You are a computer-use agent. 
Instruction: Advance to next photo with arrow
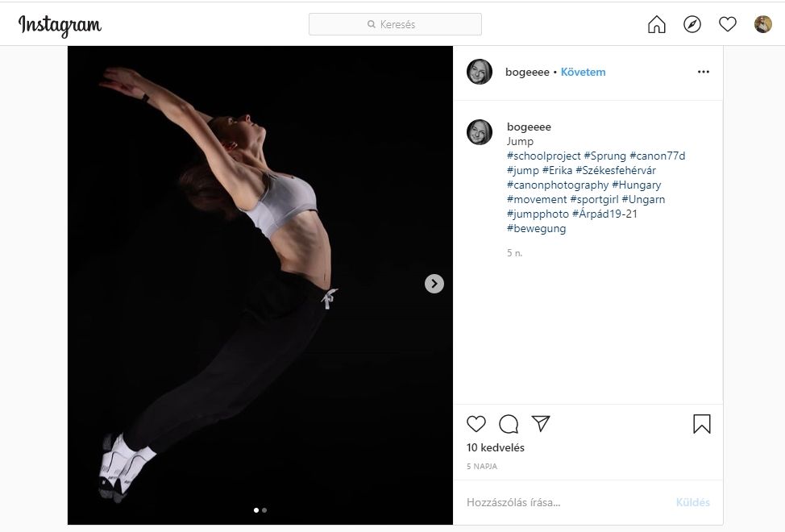point(434,284)
